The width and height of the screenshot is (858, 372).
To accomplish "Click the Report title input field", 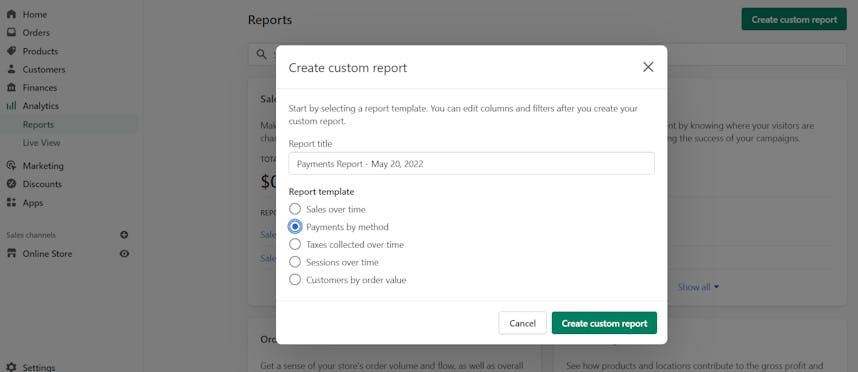I will [x=471, y=164].
